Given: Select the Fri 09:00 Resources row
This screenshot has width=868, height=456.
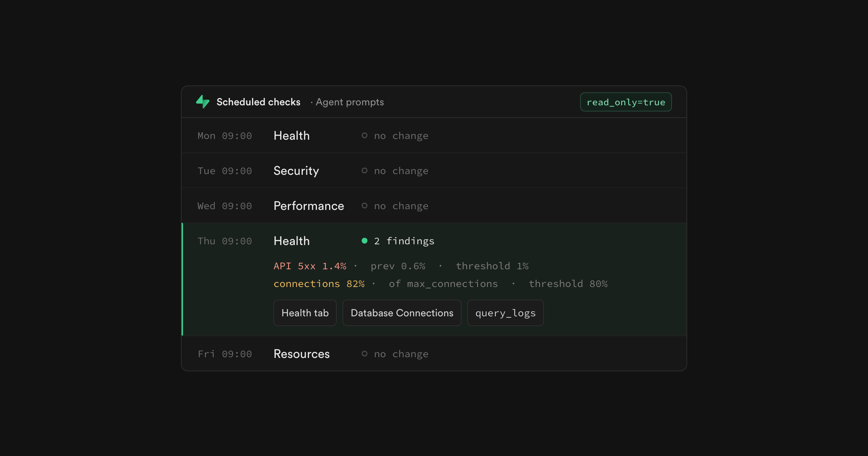Looking at the screenshot, I should [x=434, y=354].
